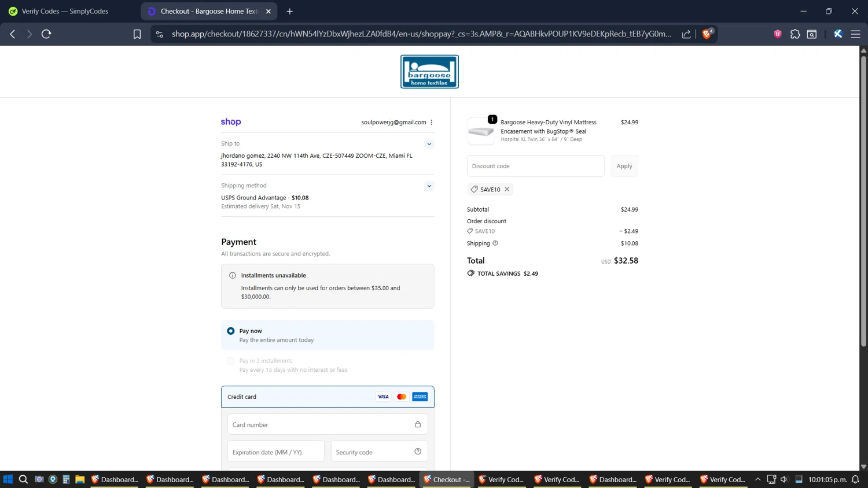Screen dimensions: 868x488
Task: Bookmark this page with the bookmark icon
Action: click(x=137, y=34)
